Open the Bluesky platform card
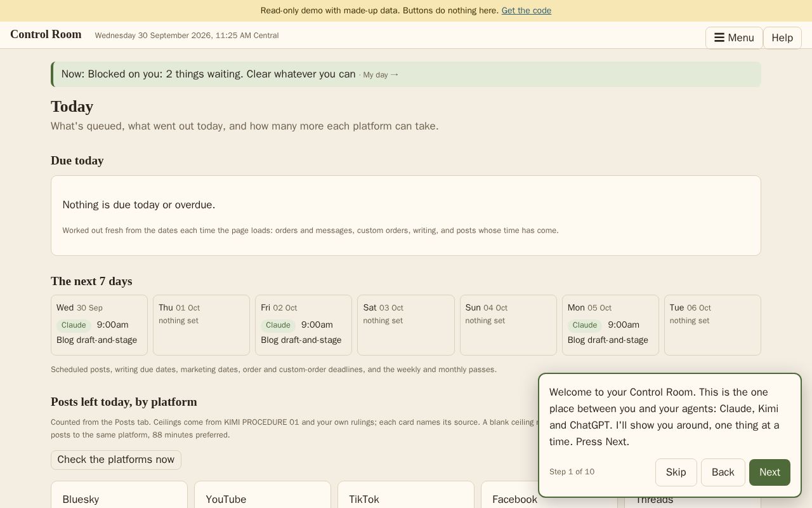 pos(119,495)
